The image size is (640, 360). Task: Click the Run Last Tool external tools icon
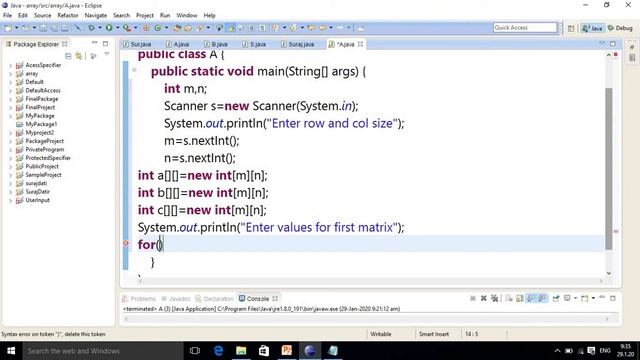(127, 28)
